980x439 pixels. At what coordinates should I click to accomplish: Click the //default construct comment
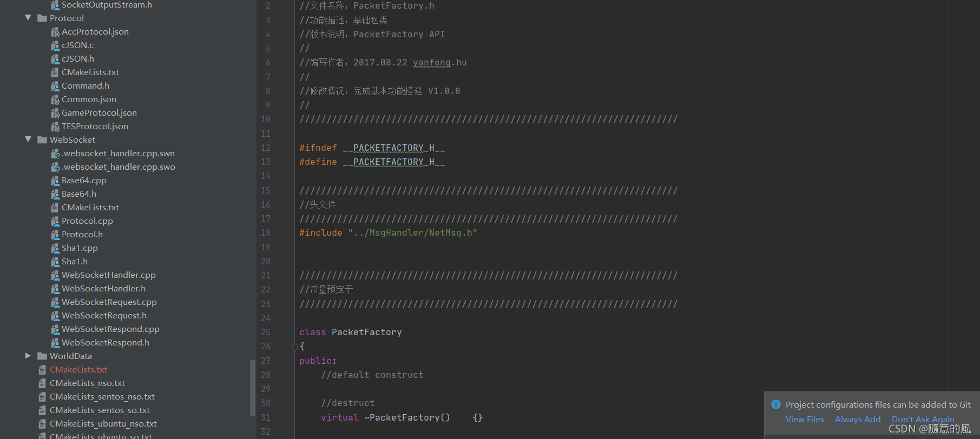click(372, 375)
